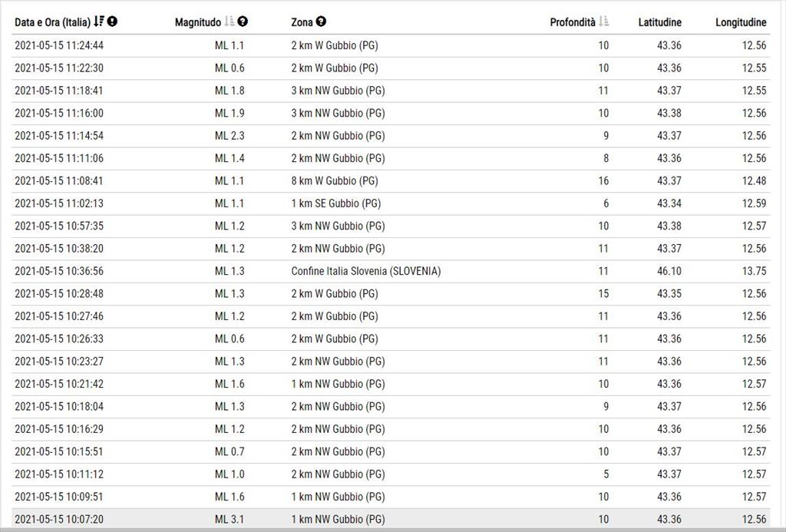
Task: Open the ML 1.9 event at 11:16:00
Action: click(391, 114)
